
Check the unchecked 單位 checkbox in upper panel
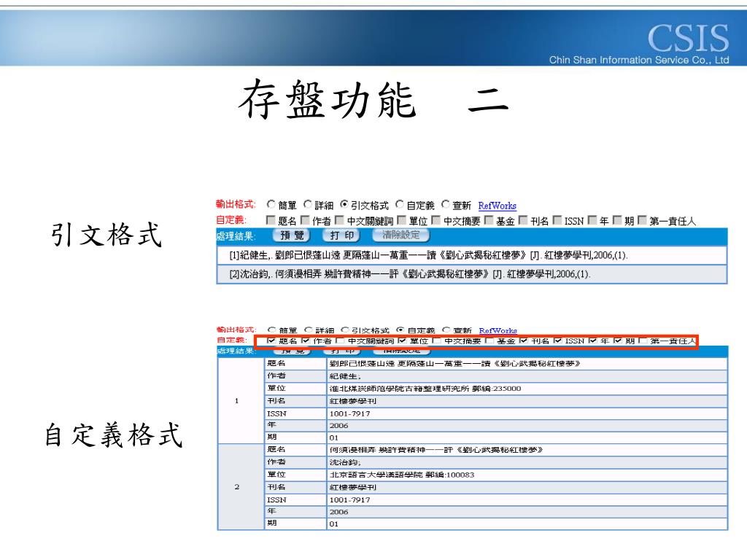coord(402,220)
